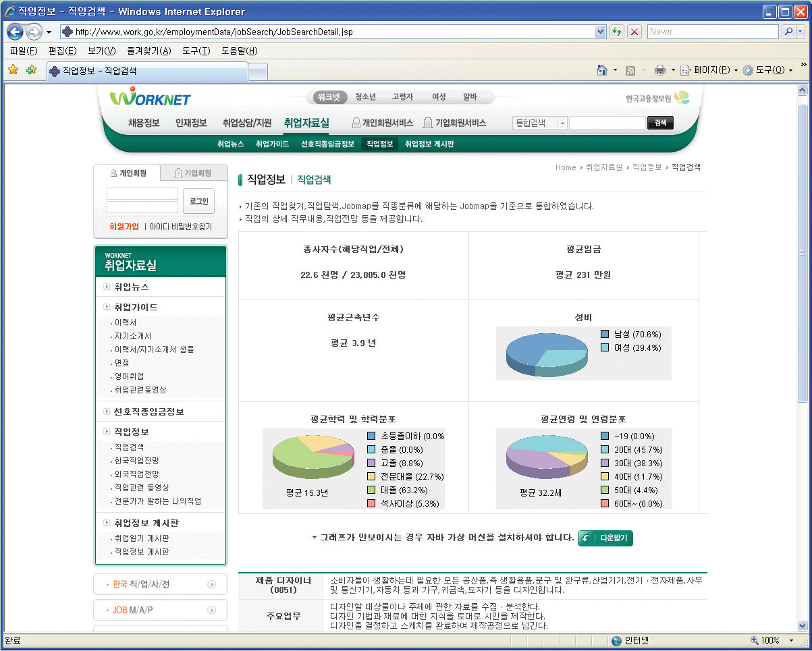Click the Favorites star icon

[13, 70]
